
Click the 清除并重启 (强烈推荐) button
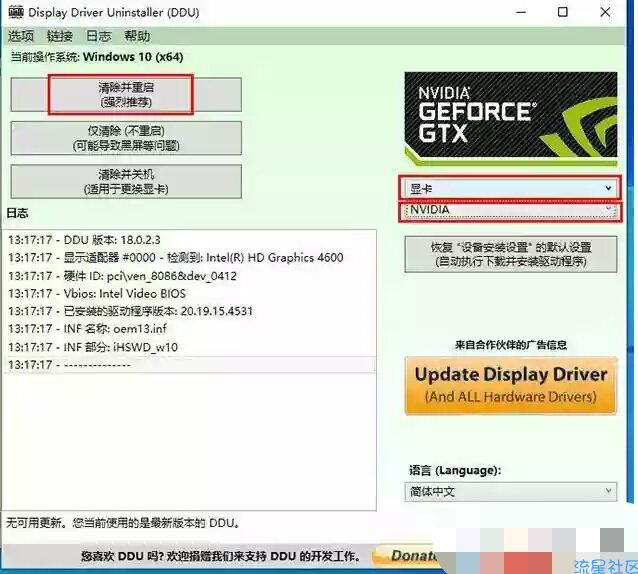[x=126, y=94]
